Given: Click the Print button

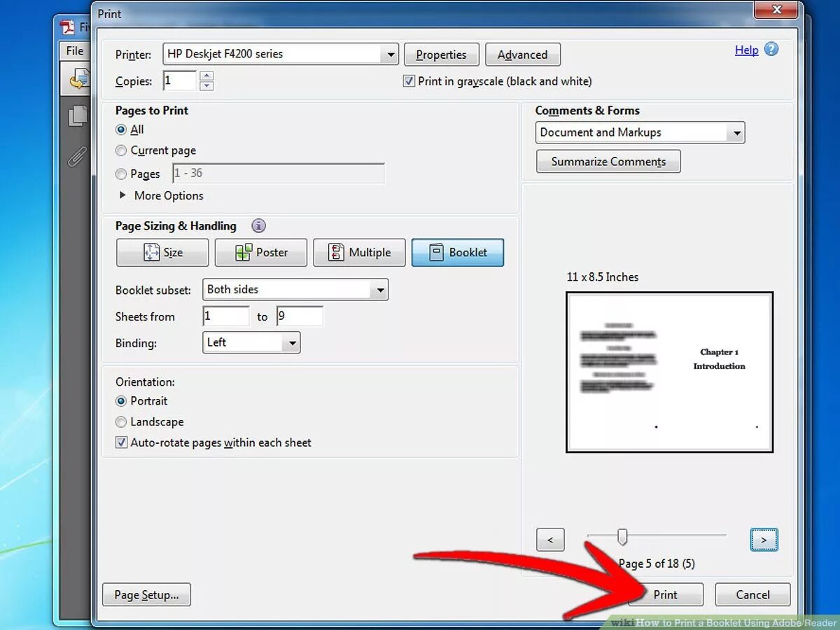Looking at the screenshot, I should (666, 595).
